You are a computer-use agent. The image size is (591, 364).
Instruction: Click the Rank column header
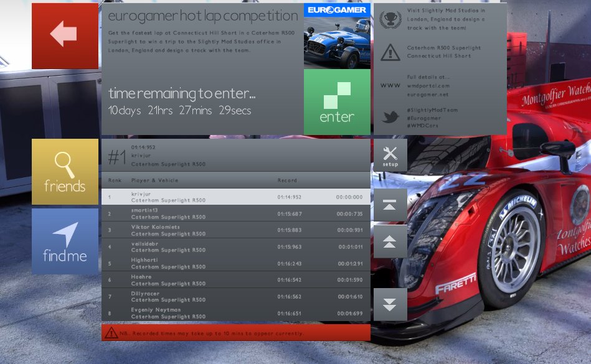click(x=115, y=180)
